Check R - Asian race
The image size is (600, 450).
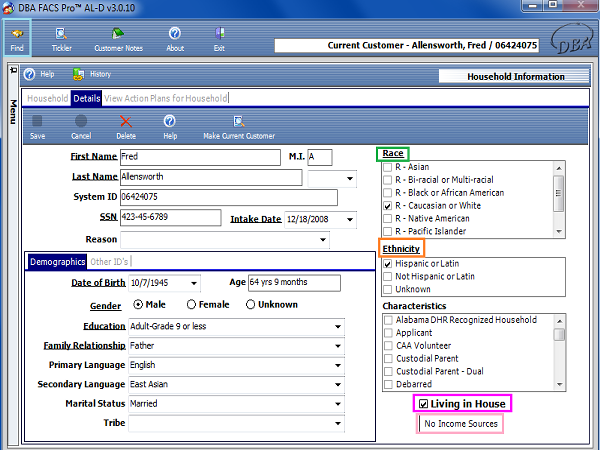click(388, 167)
